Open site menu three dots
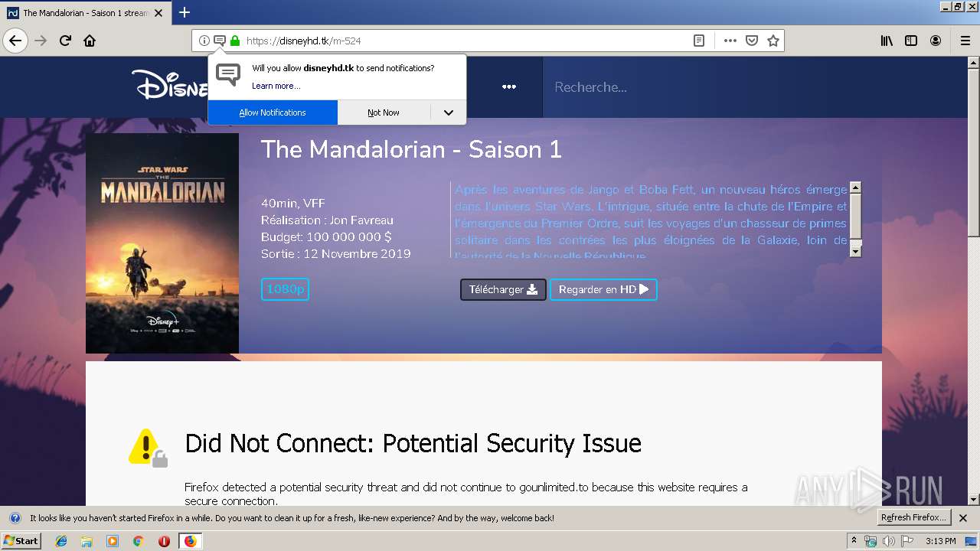The width and height of the screenshot is (980, 551). tap(509, 87)
